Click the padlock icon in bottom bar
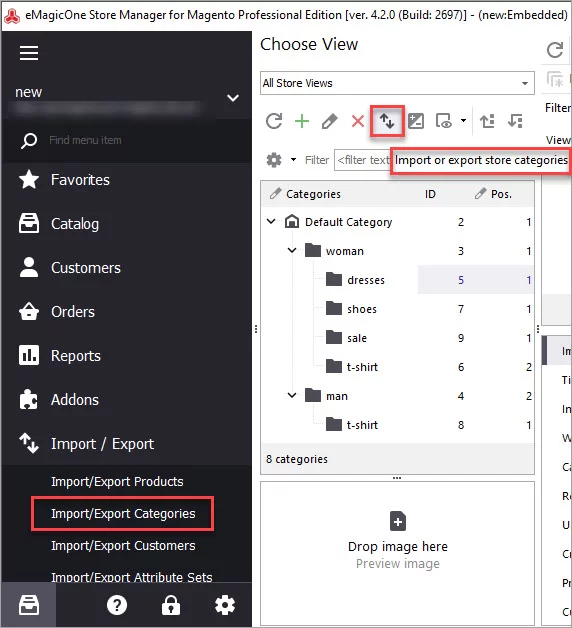 pyautogui.click(x=171, y=605)
